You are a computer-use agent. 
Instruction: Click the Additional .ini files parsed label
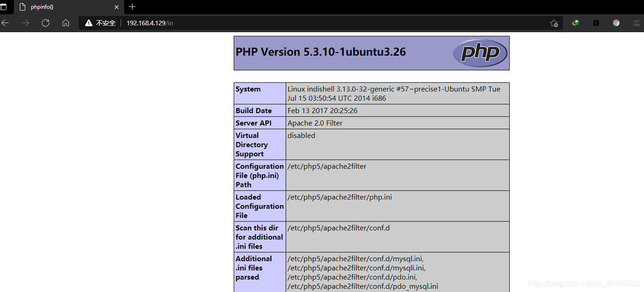coord(253,268)
